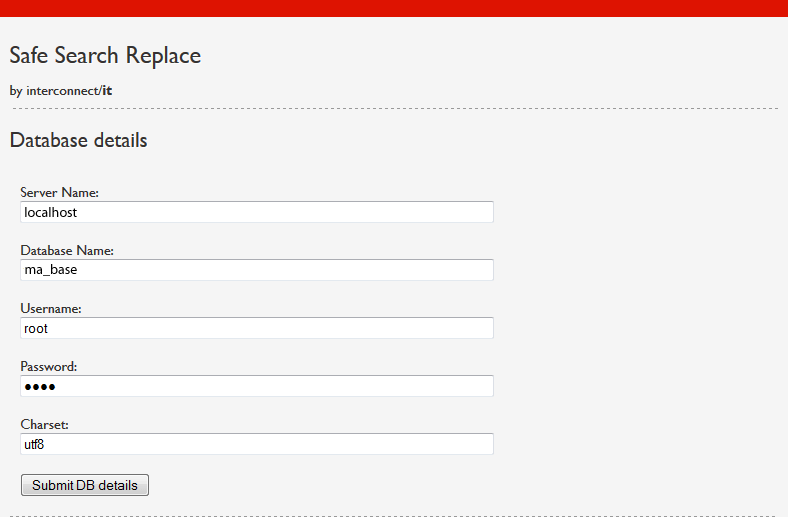The width and height of the screenshot is (788, 517).
Task: Click the 'Database Name:' label text
Action: (67, 250)
